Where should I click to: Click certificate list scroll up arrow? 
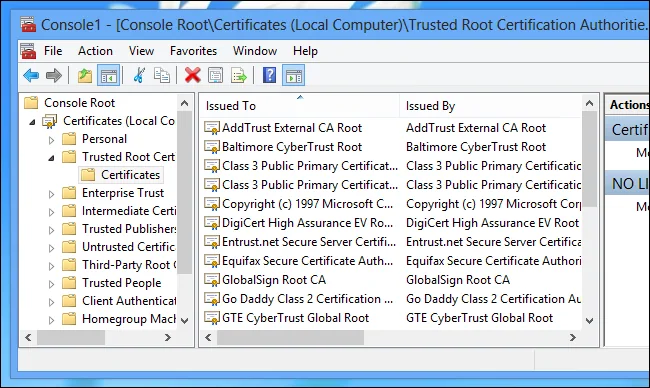click(589, 103)
